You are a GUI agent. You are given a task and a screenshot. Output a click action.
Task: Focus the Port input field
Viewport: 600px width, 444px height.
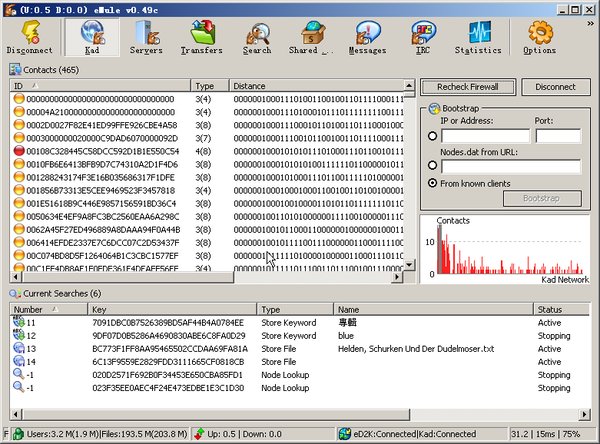pos(558,136)
